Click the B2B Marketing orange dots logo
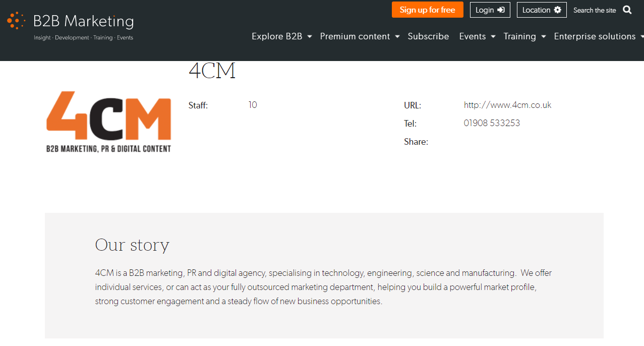The height and width of the screenshot is (346, 644). pos(16,21)
